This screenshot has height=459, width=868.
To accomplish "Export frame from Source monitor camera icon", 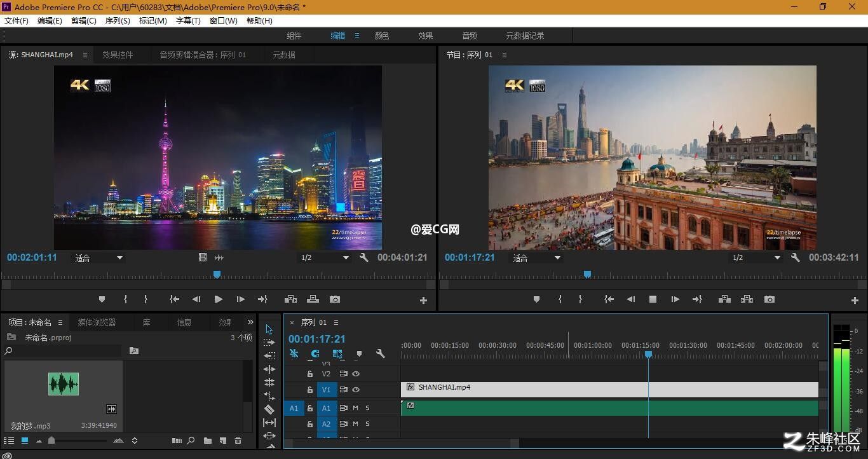I will pyautogui.click(x=335, y=299).
